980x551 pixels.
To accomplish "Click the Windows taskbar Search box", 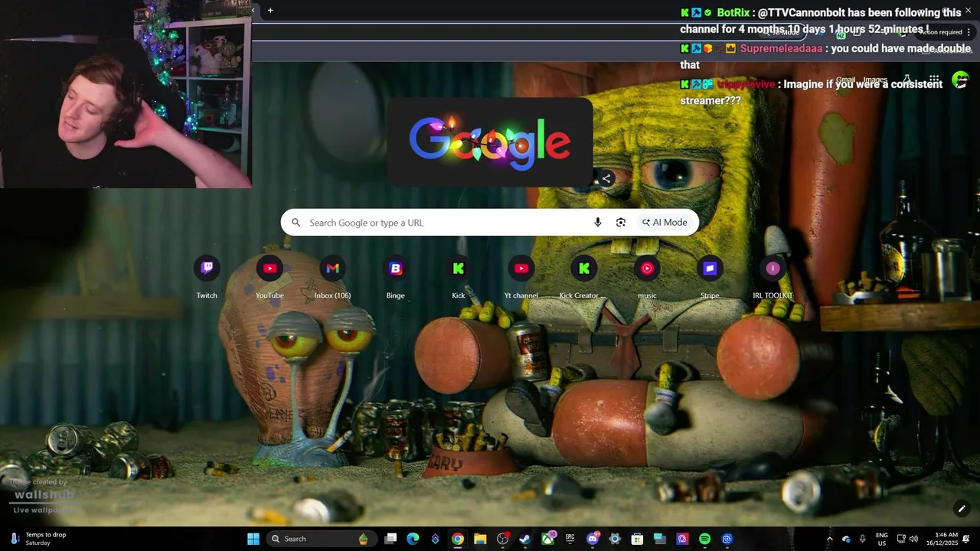I will (322, 539).
